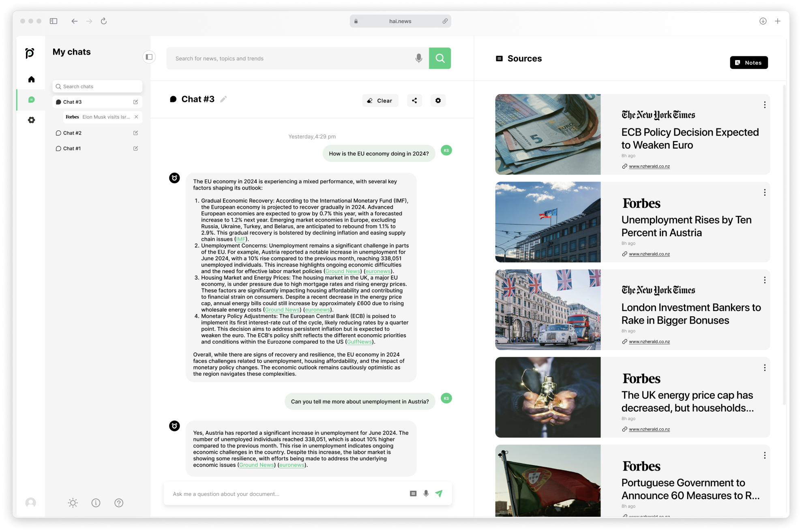Image resolution: width=802 pixels, height=532 pixels.
Task: Reload the browser page
Action: (104, 21)
